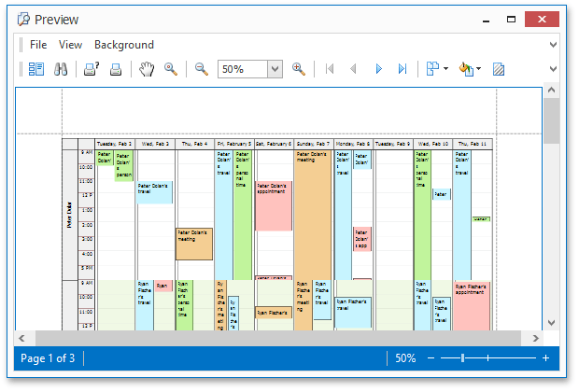
Task: Click the pink Peter Dolan's appointment block
Action: (x=274, y=205)
